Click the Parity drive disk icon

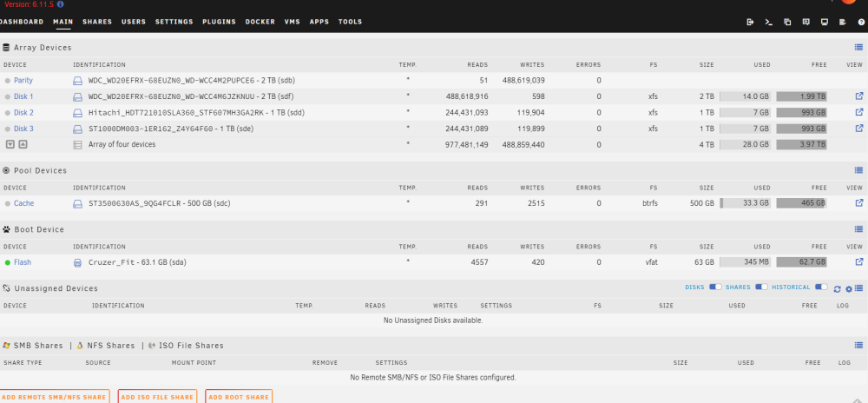77,81
